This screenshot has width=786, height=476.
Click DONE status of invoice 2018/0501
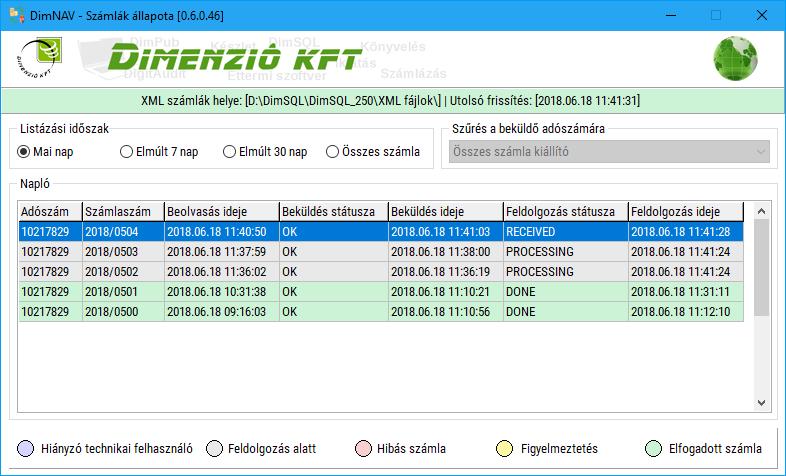pos(565,292)
